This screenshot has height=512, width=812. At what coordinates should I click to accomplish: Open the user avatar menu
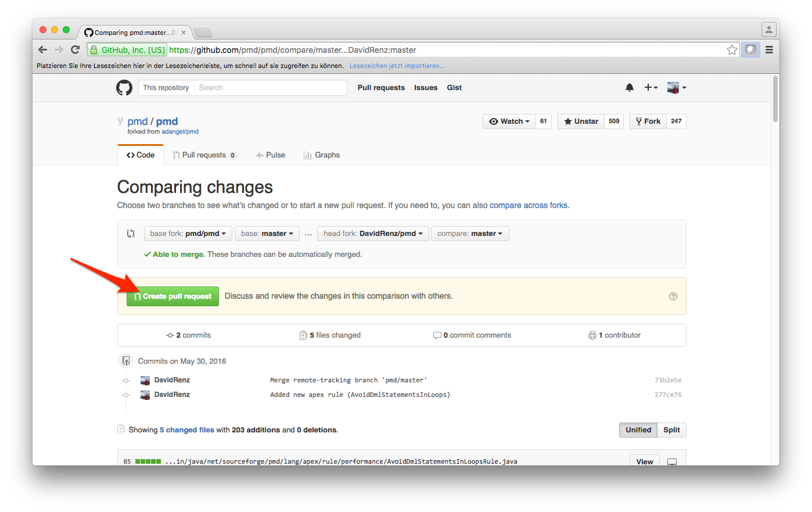click(677, 88)
